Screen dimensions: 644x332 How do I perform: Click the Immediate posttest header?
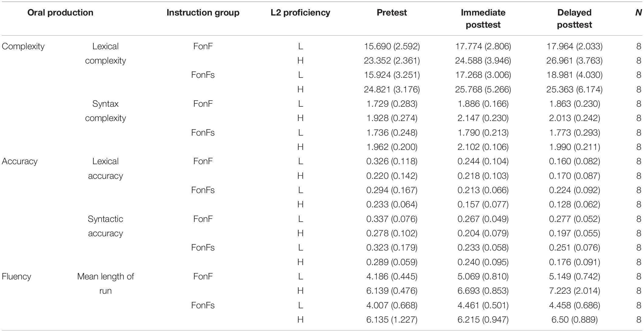(x=483, y=19)
